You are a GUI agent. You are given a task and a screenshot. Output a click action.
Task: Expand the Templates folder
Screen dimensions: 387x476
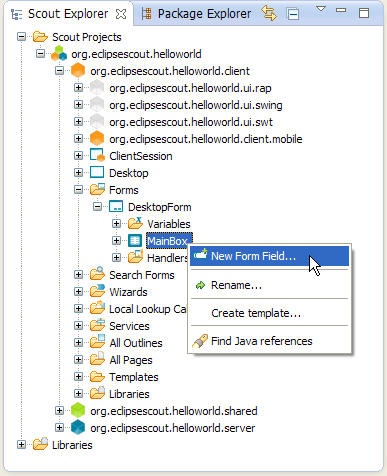78,376
